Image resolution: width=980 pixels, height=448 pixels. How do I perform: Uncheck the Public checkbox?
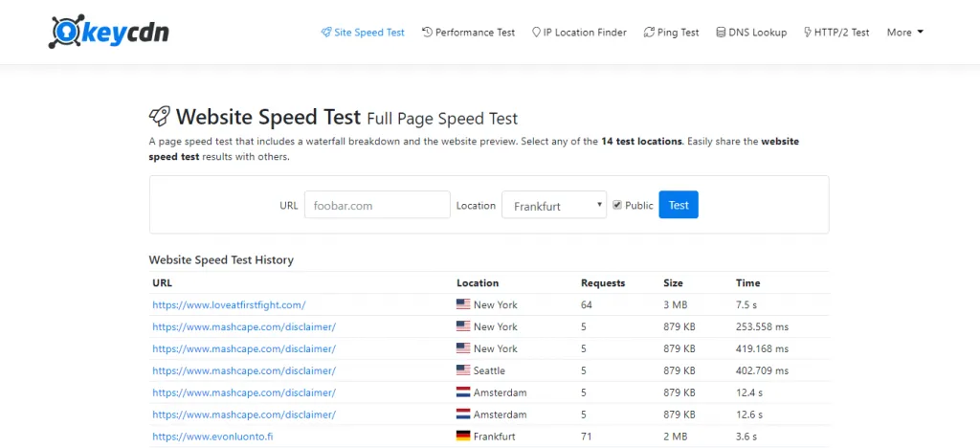(x=617, y=205)
